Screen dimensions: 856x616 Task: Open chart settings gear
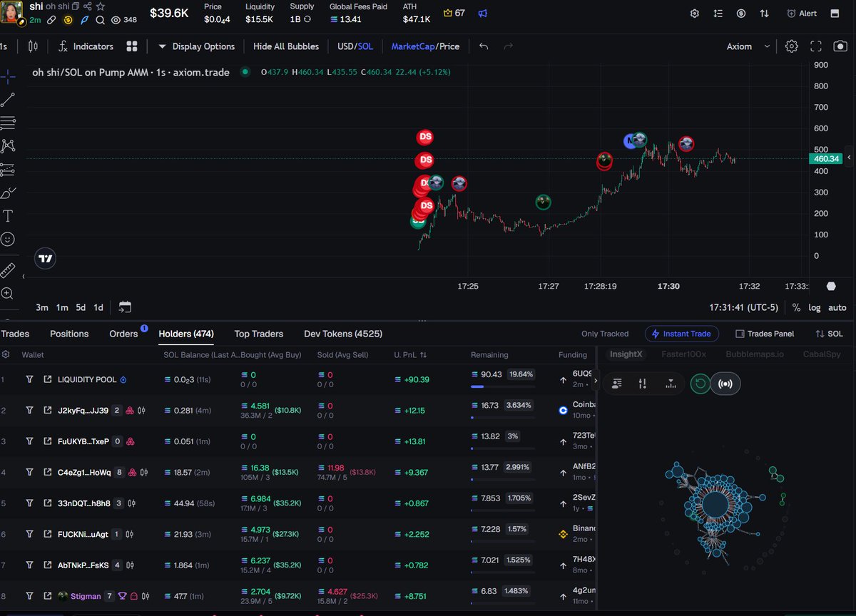coord(791,46)
